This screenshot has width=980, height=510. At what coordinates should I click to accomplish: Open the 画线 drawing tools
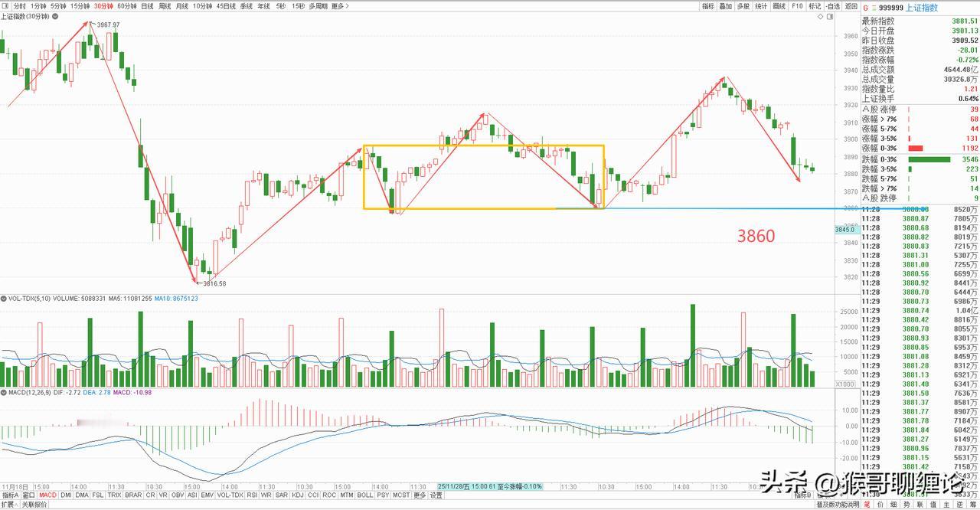[779, 6]
